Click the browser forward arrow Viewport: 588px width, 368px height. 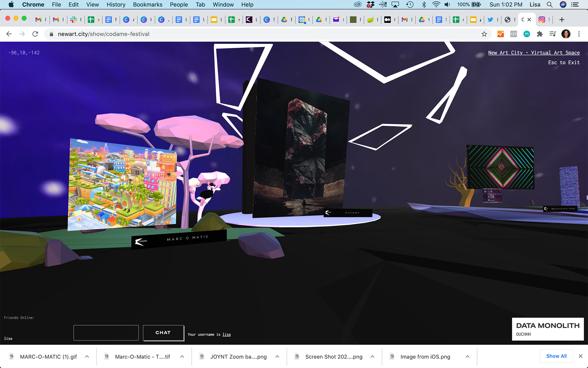22,34
